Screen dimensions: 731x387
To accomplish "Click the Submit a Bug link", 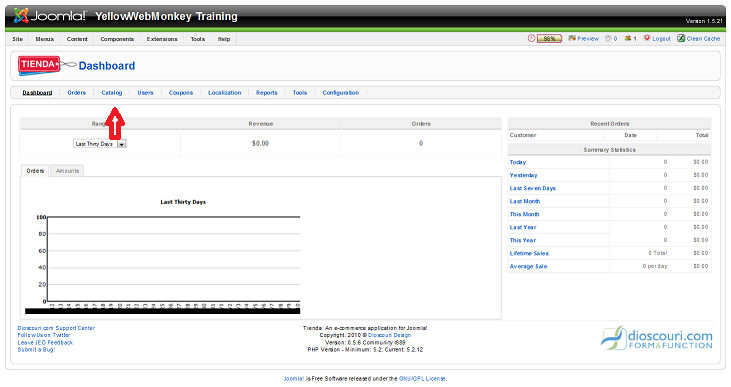I will [36, 350].
